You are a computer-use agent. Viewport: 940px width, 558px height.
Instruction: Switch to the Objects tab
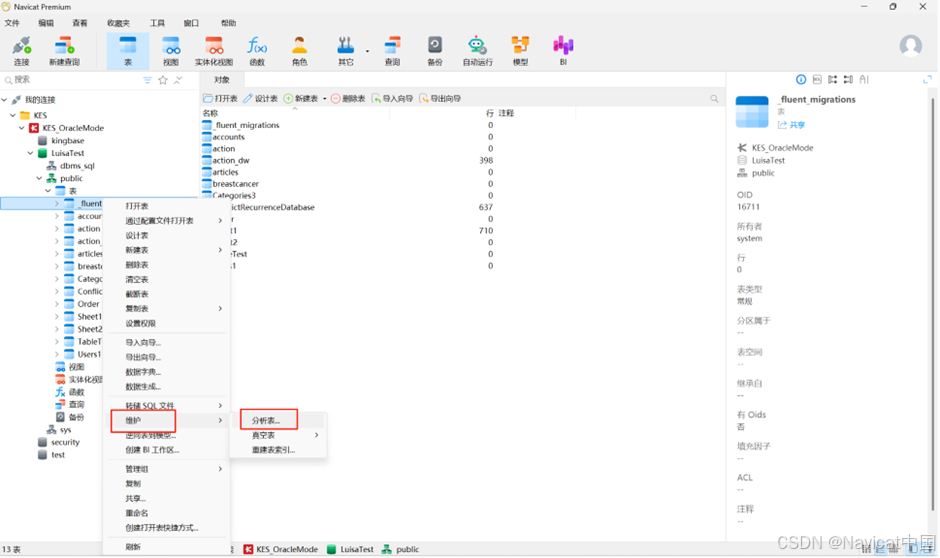pyautogui.click(x=222, y=80)
